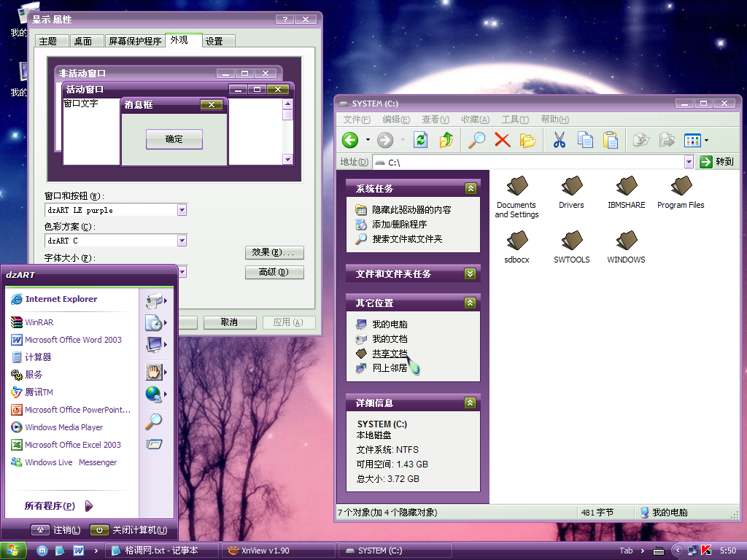The width and height of the screenshot is (747, 560).
Task: Open the 色彩方案 dropdown
Action: tap(182, 241)
